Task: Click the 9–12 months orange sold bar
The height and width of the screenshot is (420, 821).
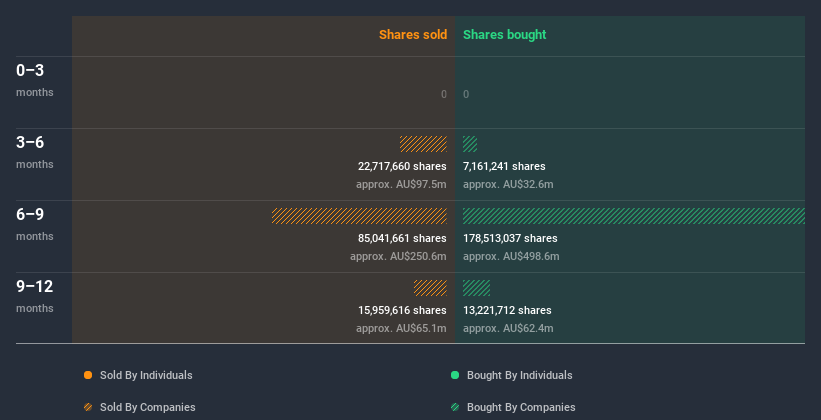Action: (430, 288)
